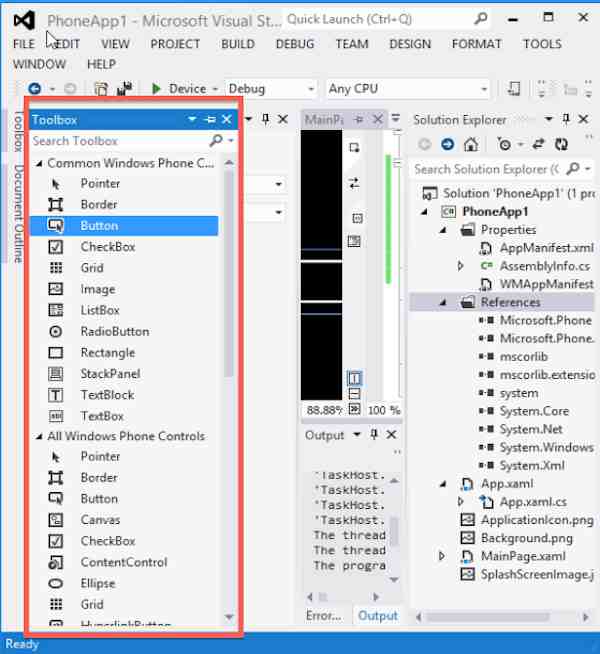Switch to the Output bottom tab
The height and width of the screenshot is (654, 600).
click(378, 615)
